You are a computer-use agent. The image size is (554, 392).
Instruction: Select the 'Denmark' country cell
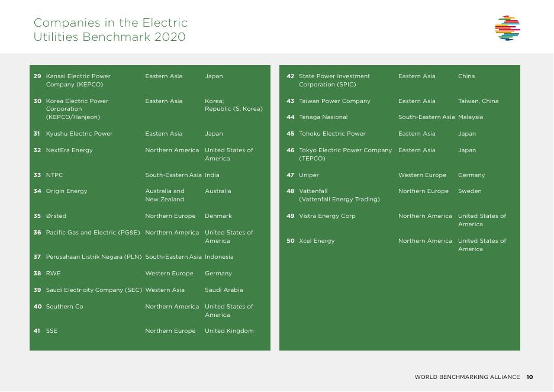218,216
